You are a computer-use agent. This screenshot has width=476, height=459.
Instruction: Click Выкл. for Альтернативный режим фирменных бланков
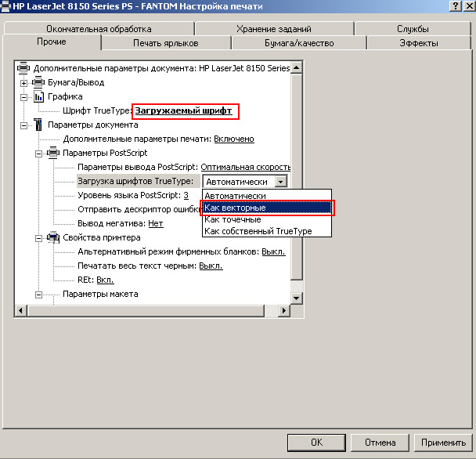point(273,252)
